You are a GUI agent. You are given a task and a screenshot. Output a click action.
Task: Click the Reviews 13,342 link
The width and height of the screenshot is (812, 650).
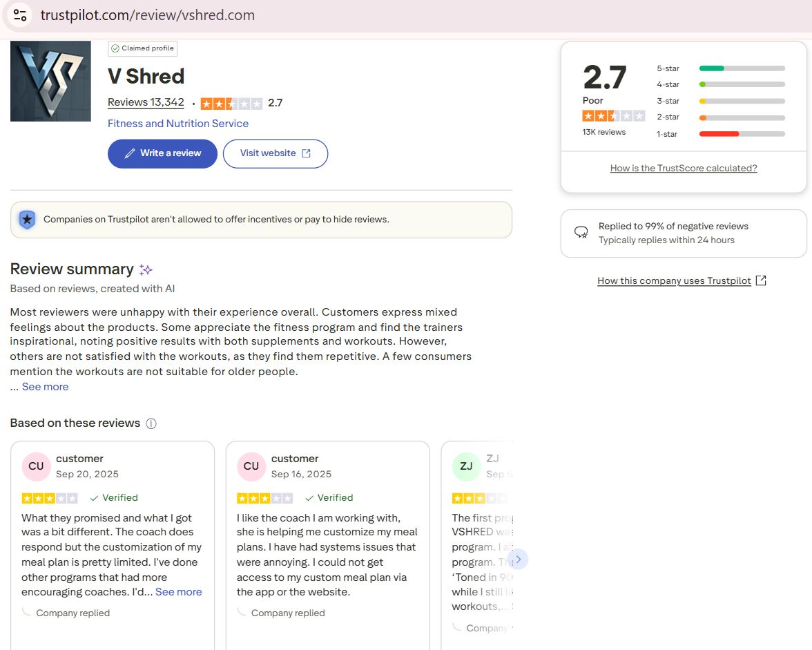tap(146, 102)
